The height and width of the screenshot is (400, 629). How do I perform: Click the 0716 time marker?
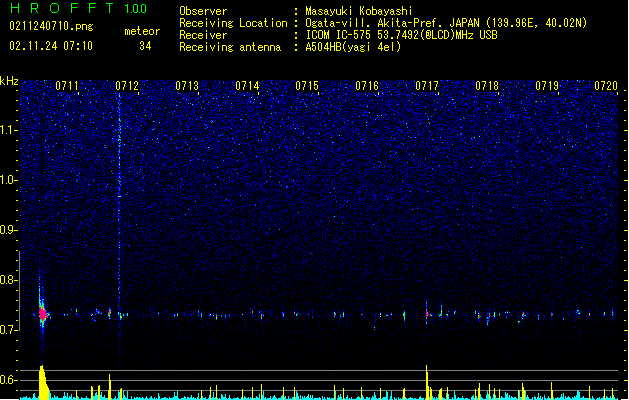(x=367, y=86)
